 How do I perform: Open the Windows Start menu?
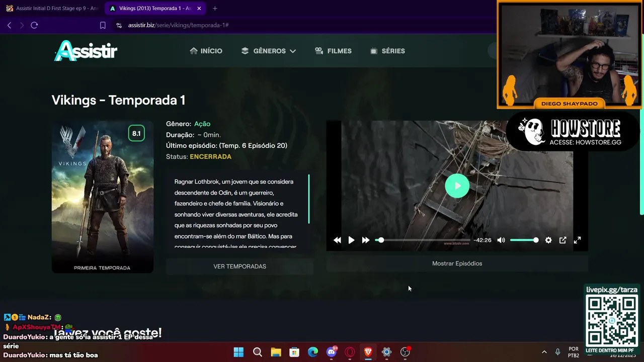238,352
